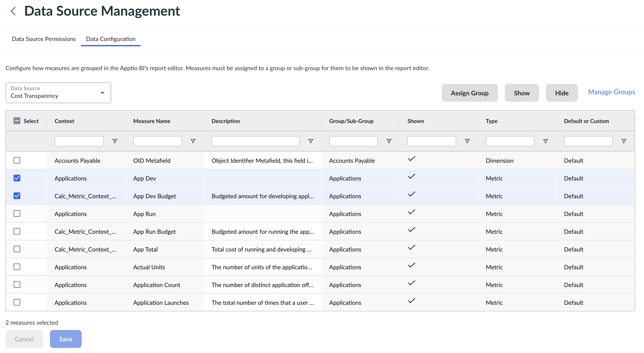
Task: Click the Measure Name column filter icon
Action: point(193,141)
